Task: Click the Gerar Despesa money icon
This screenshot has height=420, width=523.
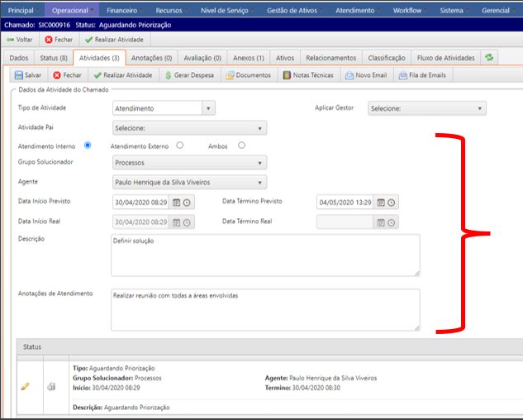Action: [169, 75]
